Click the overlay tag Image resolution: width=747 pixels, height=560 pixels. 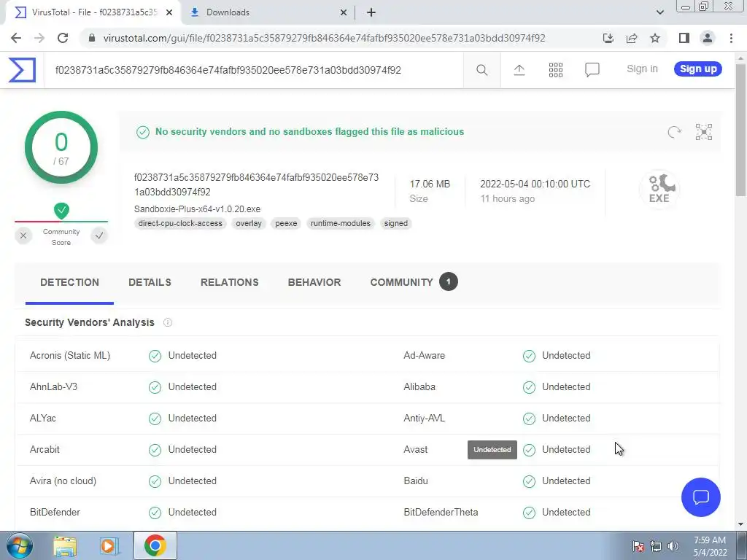tap(249, 223)
